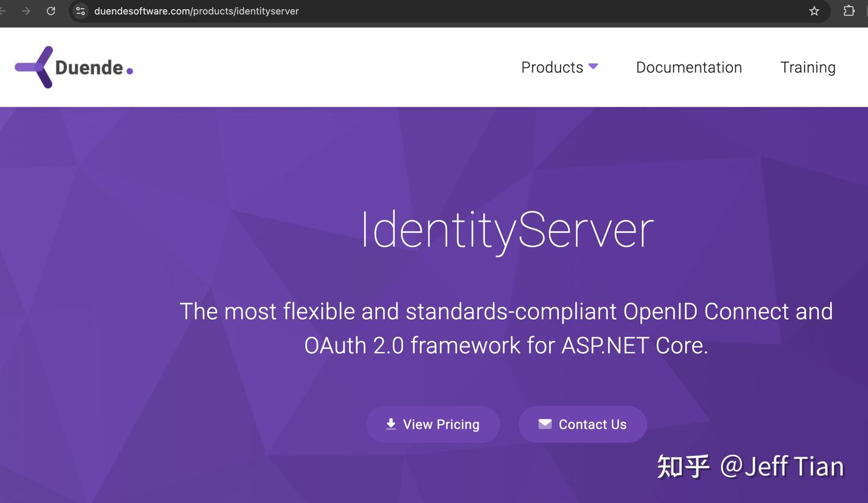This screenshot has height=503, width=868.
Task: Click the View Pricing button
Action: point(433,423)
